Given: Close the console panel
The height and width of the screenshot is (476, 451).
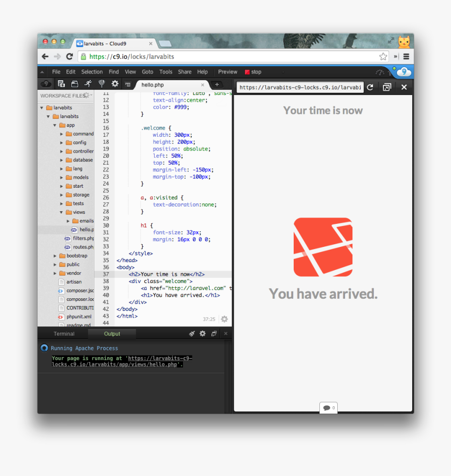Looking at the screenshot, I should (x=225, y=333).
